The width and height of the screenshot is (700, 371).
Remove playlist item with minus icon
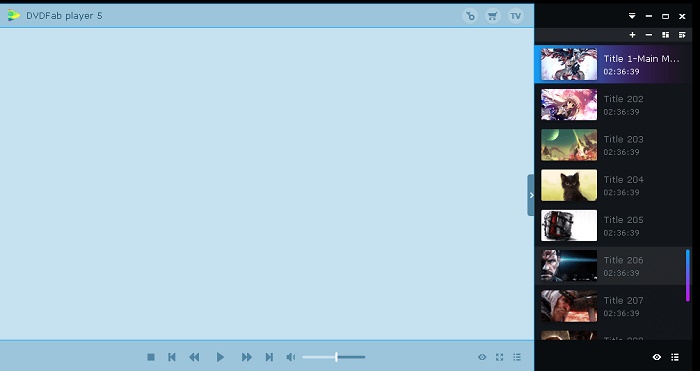coord(649,35)
